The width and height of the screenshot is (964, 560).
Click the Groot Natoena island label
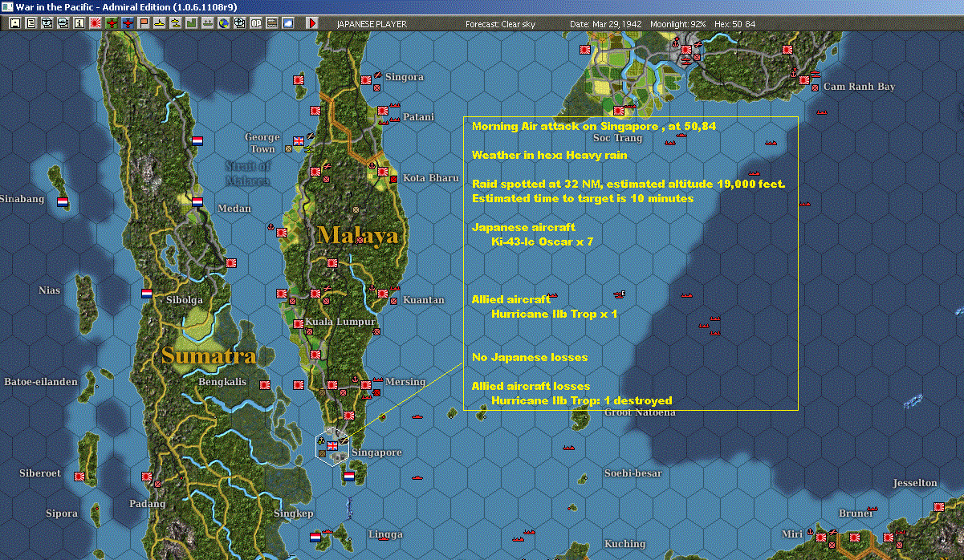(x=640, y=412)
